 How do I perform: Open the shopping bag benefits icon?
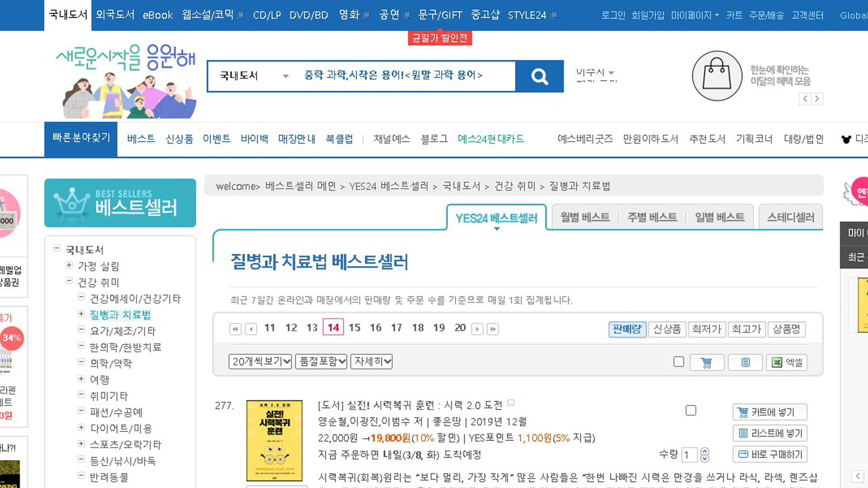(717, 76)
